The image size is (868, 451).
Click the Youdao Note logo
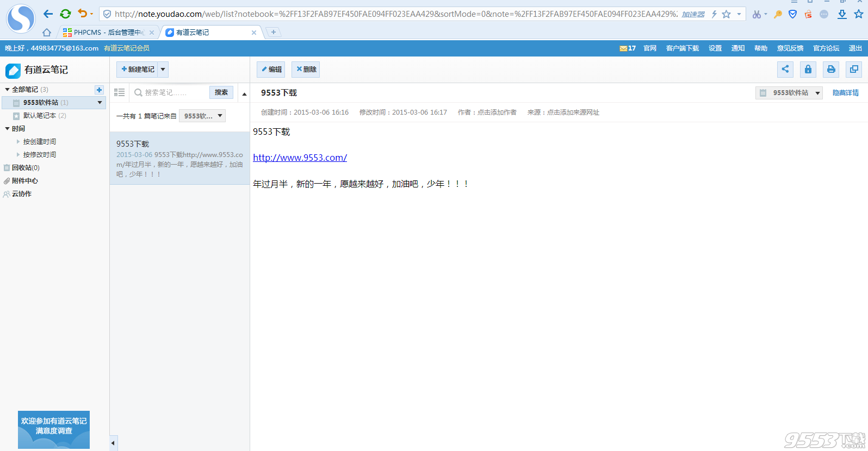[x=37, y=70]
